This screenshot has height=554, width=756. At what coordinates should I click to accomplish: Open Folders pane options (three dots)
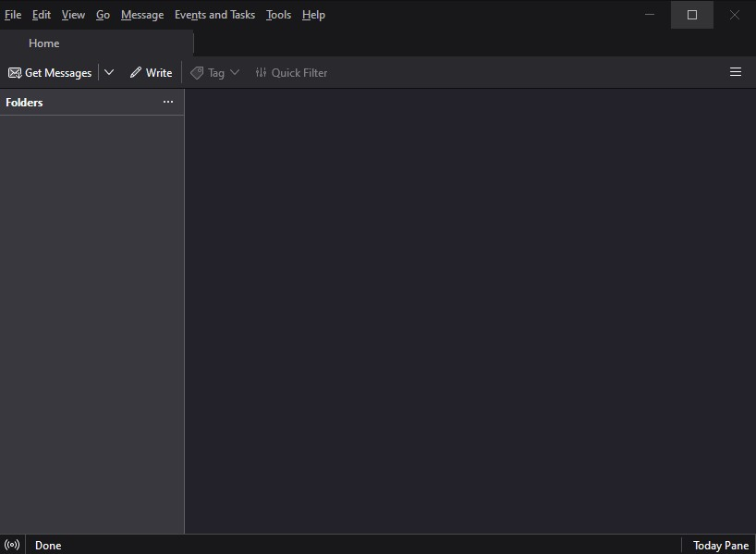pos(167,102)
